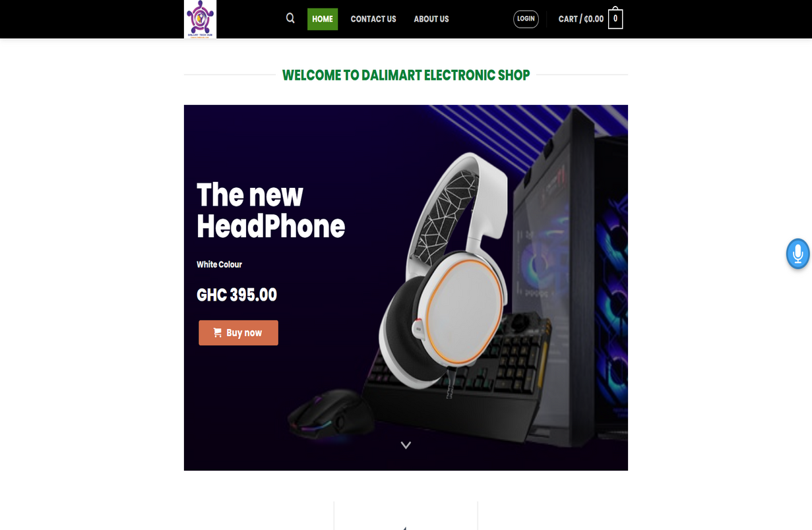The image size is (812, 530).
Task: Click the "White Colour" subtitle text
Action: 219,264
